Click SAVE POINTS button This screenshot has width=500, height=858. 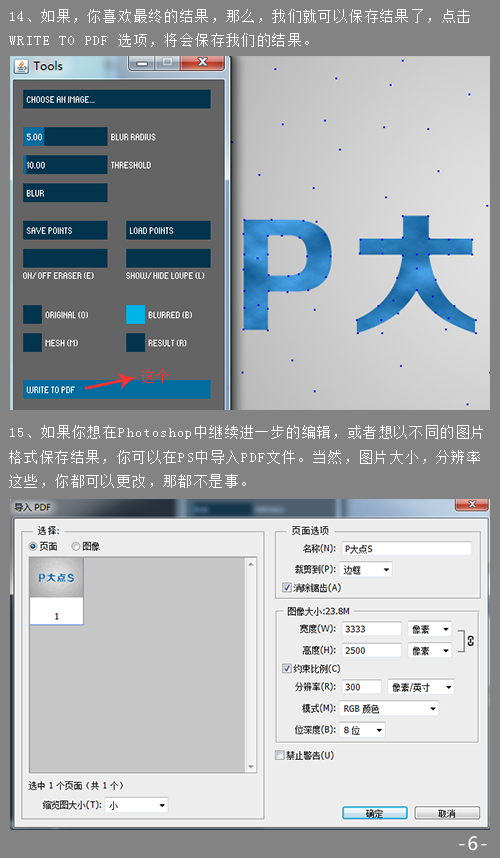[x=65, y=230]
